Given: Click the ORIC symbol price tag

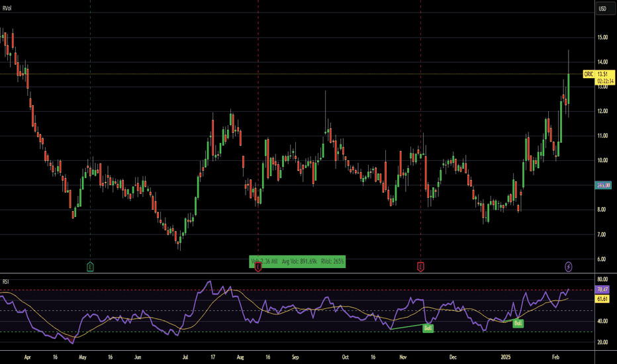Looking at the screenshot, I should click(x=589, y=74).
